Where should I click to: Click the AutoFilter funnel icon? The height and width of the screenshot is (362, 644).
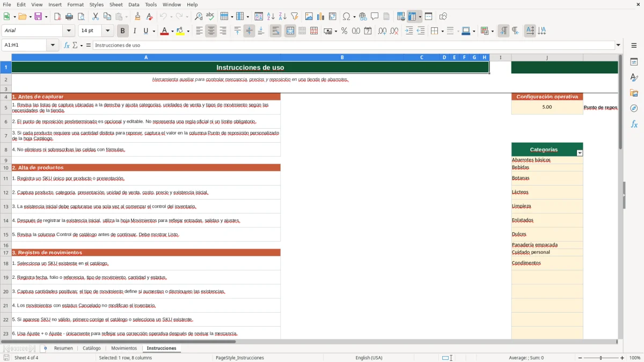294,17
